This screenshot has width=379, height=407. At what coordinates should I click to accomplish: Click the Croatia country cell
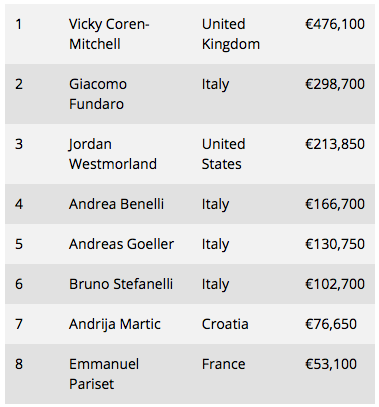point(225,324)
